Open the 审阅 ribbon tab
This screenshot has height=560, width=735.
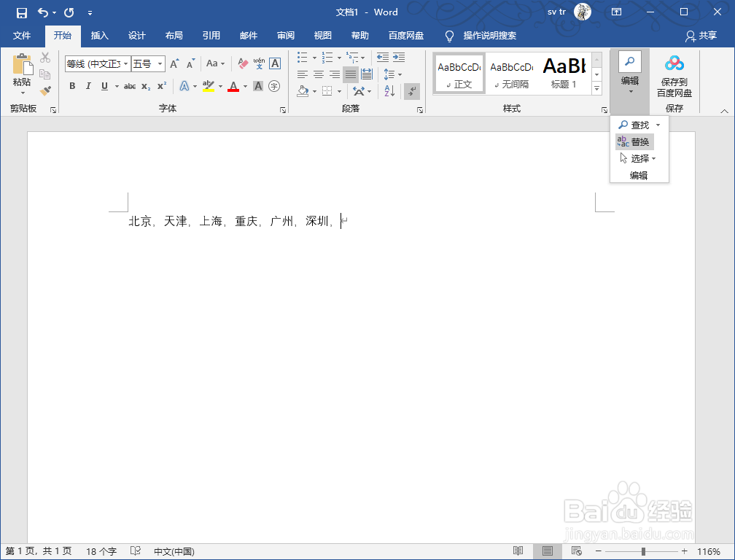(x=285, y=35)
